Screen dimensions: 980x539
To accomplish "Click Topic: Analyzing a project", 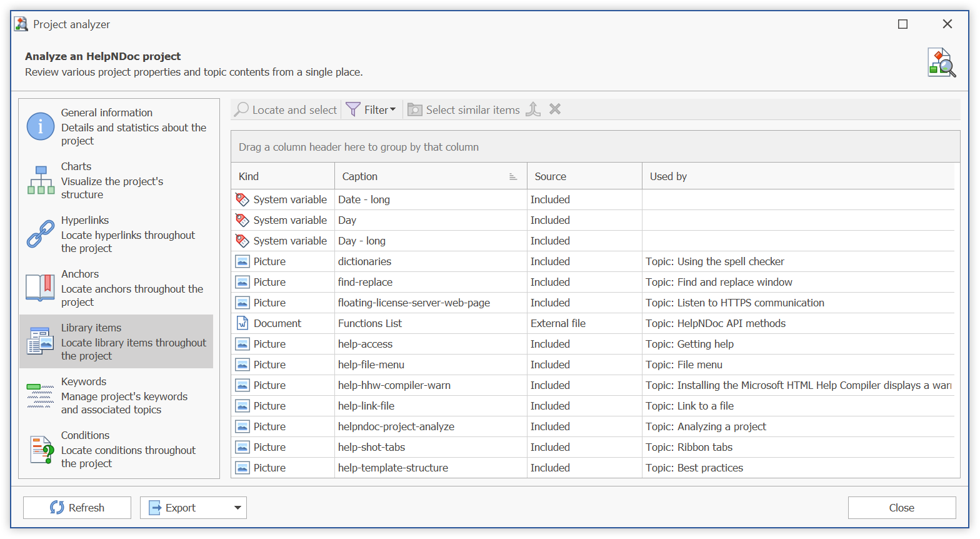I will point(706,426).
